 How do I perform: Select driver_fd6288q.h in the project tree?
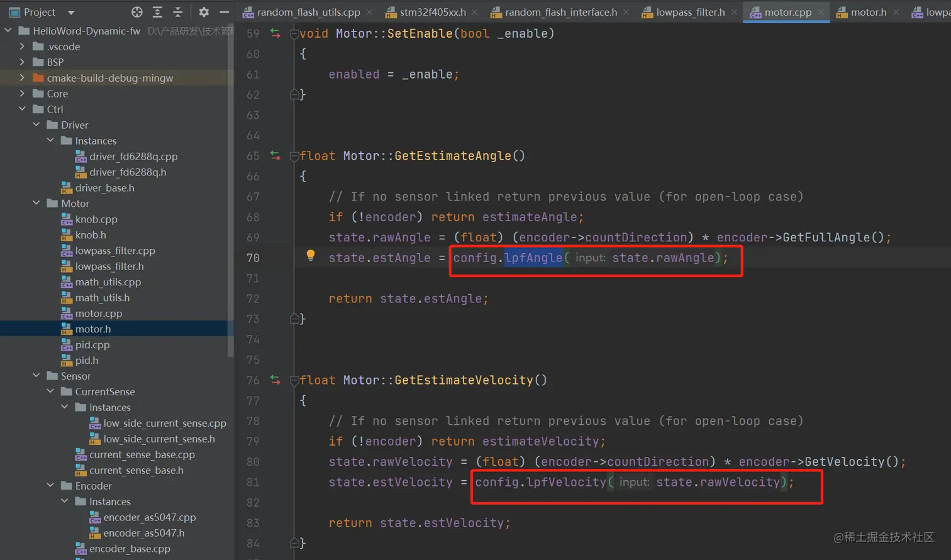pos(128,172)
